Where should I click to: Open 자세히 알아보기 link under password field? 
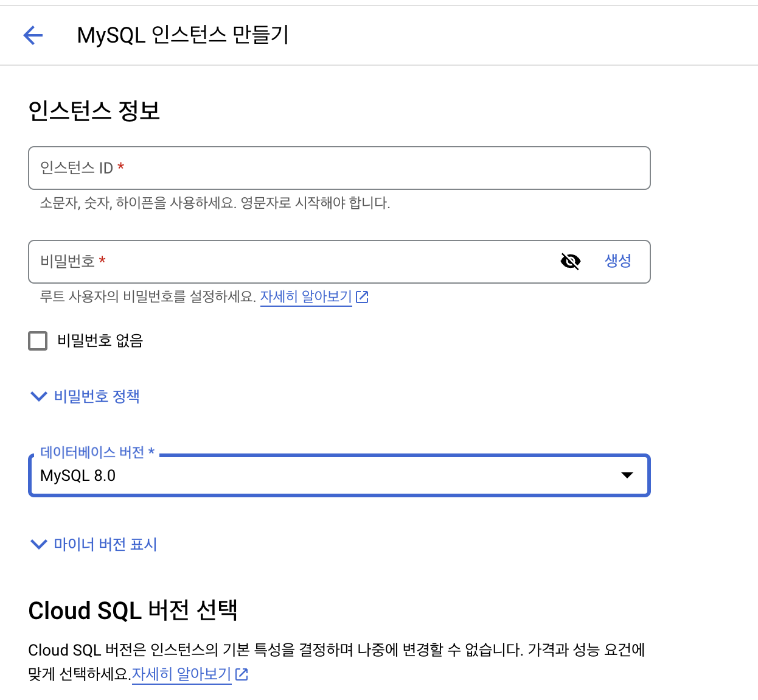[306, 297]
